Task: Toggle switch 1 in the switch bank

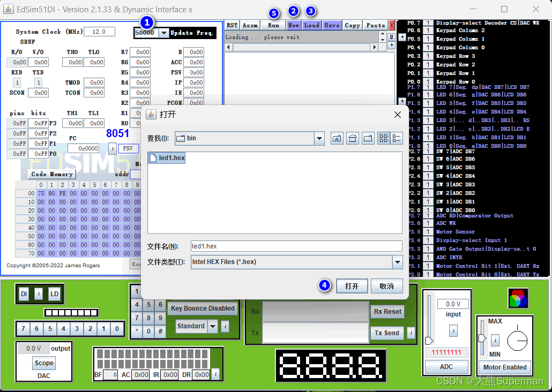Action: point(103,329)
